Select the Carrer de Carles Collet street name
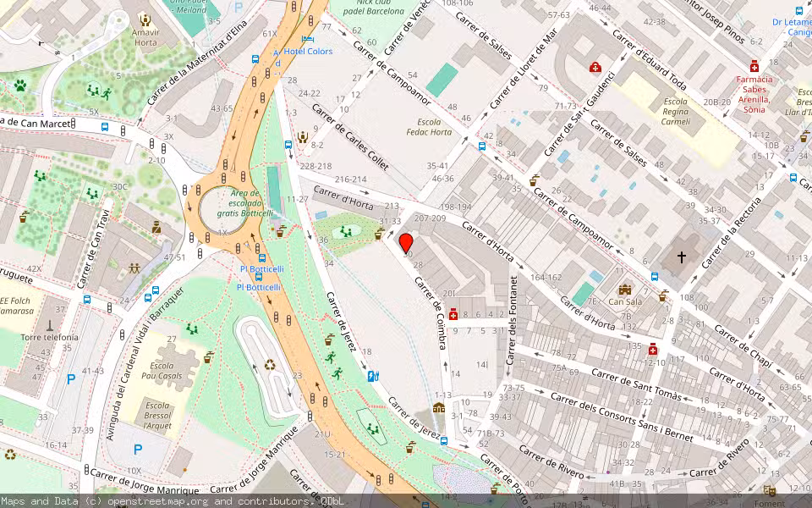Viewport: 812px width, 508px height. point(350,137)
